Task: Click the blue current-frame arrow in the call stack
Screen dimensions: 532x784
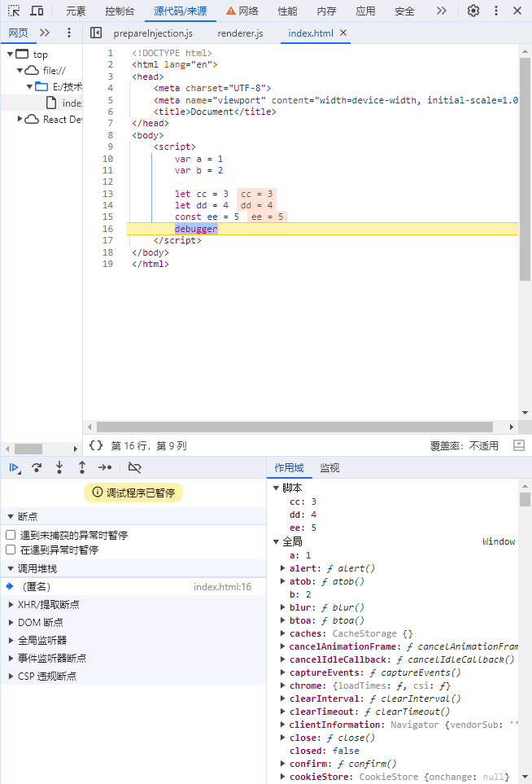Action: (10, 586)
